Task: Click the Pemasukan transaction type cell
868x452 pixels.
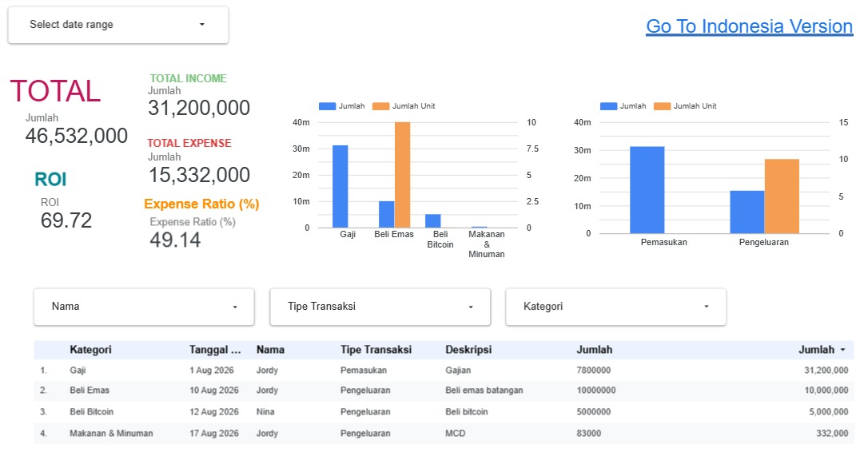Action: click(x=364, y=370)
